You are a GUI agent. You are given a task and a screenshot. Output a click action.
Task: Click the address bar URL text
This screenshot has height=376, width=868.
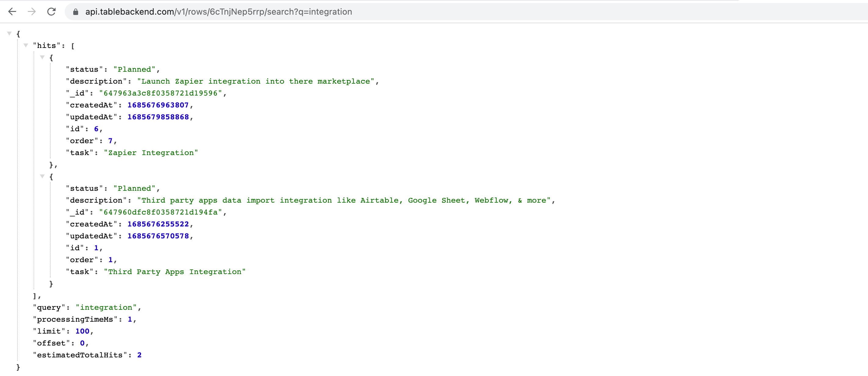[x=218, y=12]
